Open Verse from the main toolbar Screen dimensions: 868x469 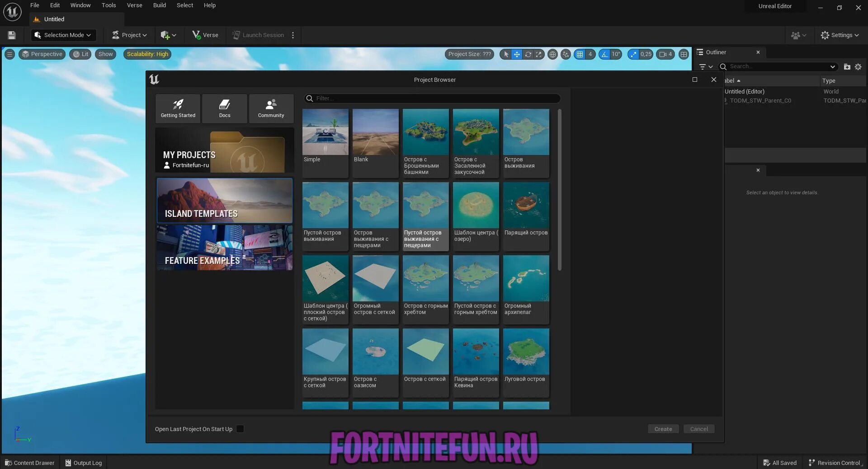205,35
